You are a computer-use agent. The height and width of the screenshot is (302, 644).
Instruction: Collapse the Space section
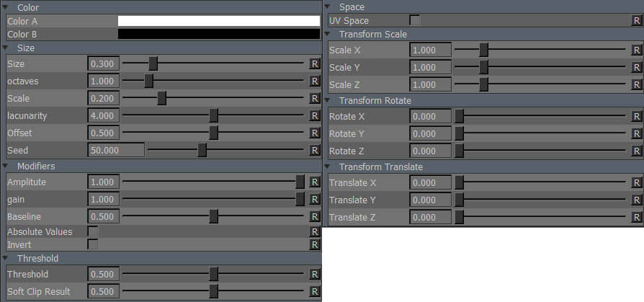[x=327, y=6]
